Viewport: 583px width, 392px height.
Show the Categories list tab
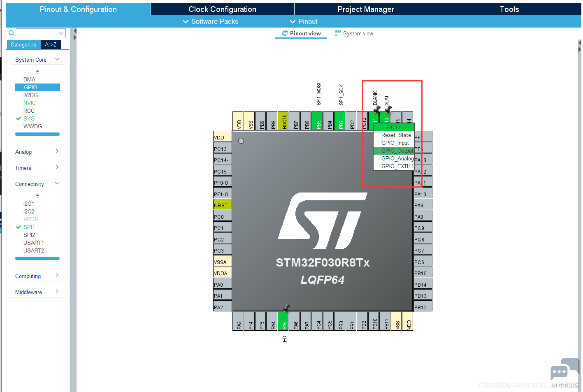coord(23,45)
